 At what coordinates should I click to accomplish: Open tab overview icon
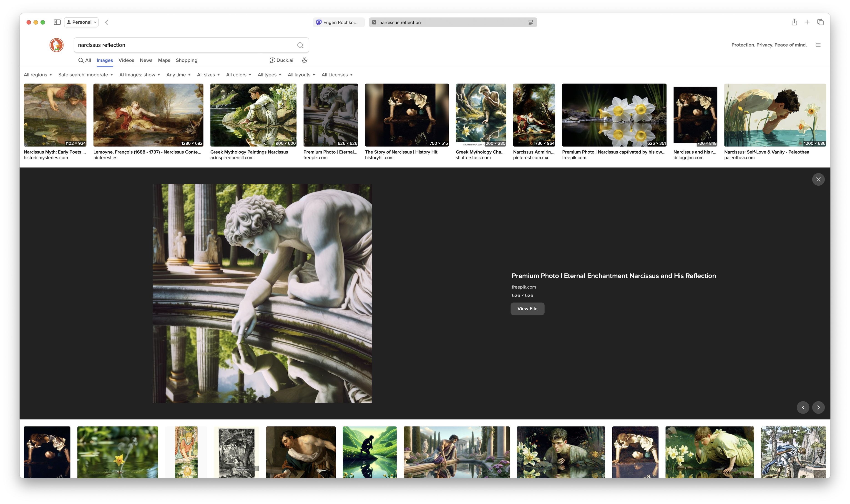(820, 22)
